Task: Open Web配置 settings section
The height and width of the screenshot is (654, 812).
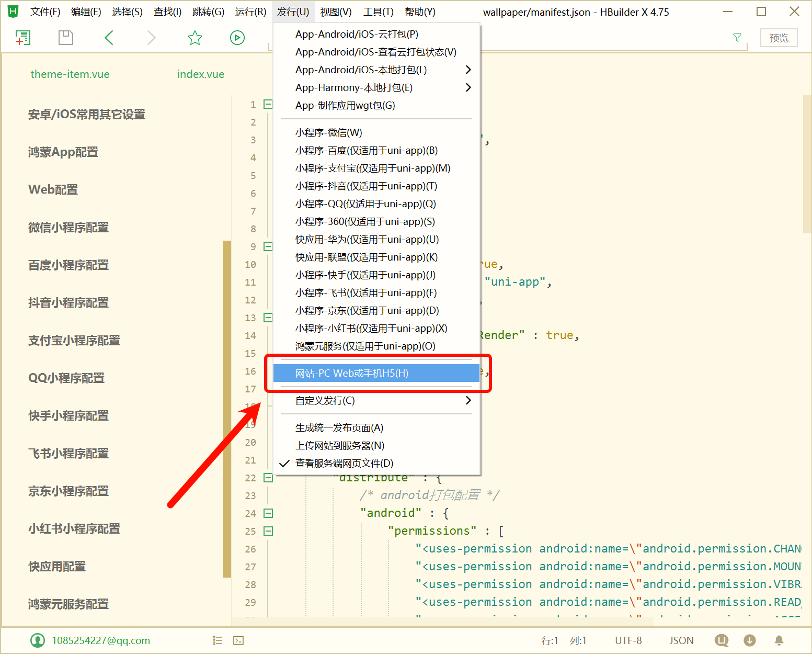Action: (x=53, y=190)
